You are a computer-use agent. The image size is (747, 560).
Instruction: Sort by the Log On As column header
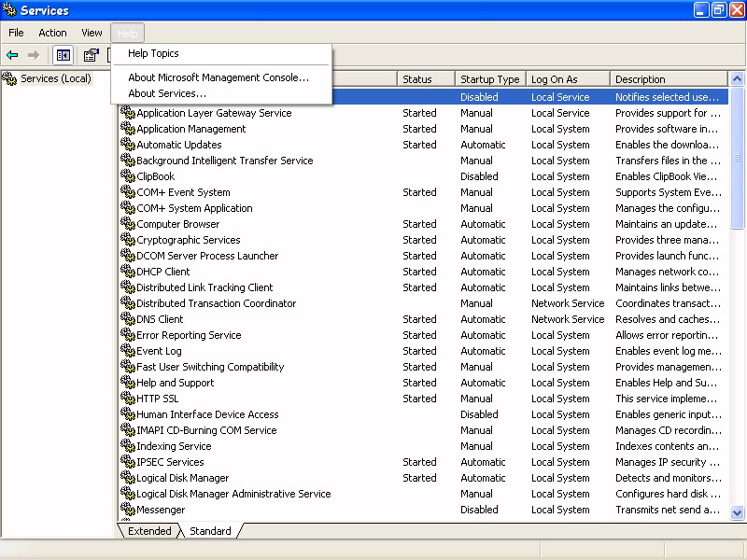click(568, 79)
